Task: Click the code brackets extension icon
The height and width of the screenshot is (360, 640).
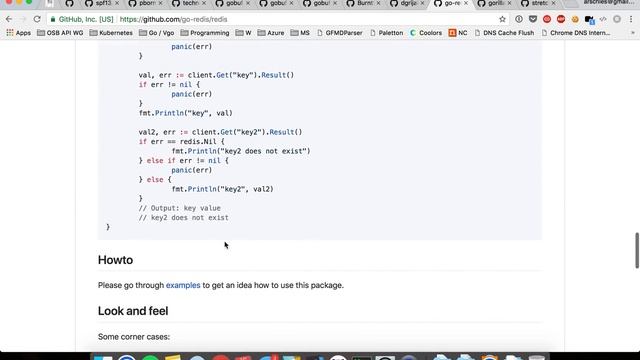Action: pos(603,19)
